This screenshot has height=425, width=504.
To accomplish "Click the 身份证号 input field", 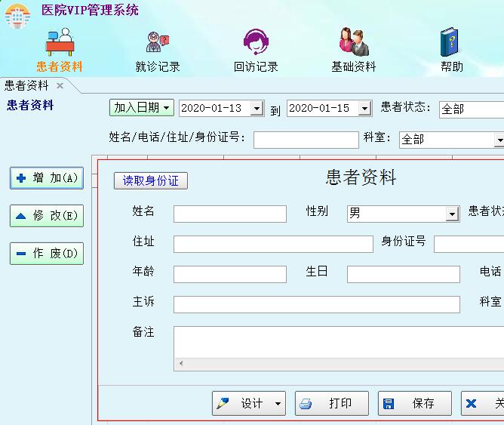I will click(469, 244).
